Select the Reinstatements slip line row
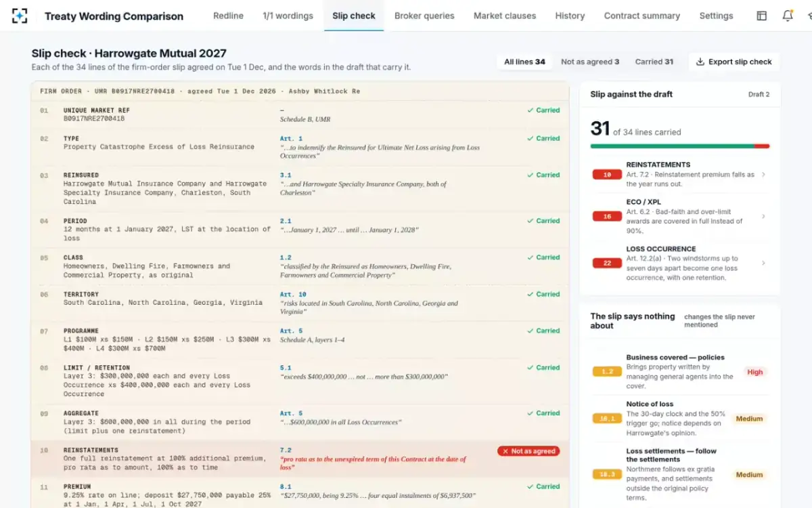 [x=300, y=459]
